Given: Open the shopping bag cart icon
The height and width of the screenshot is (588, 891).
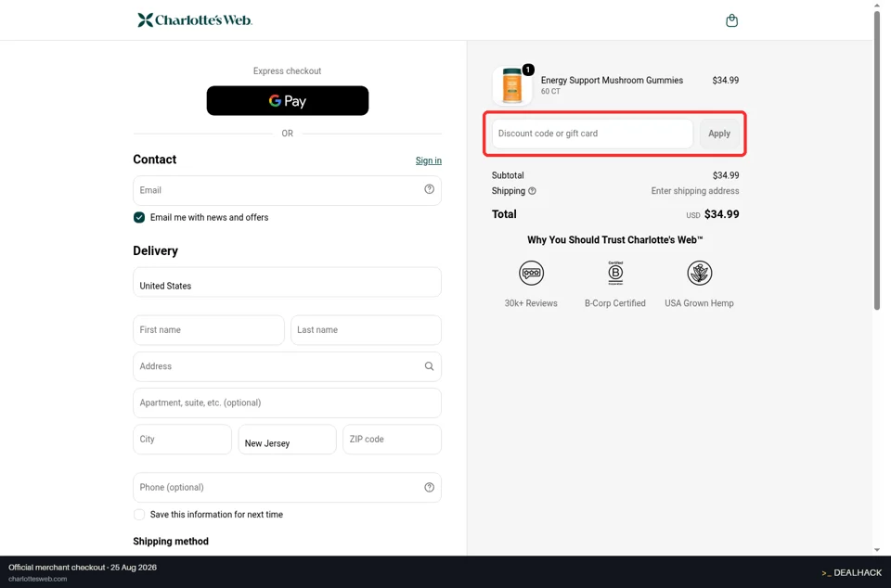Looking at the screenshot, I should 732,20.
